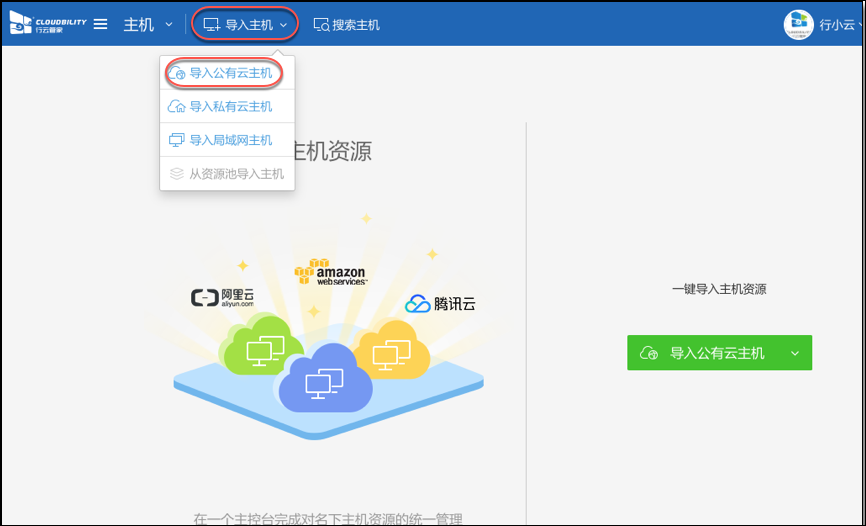Click the 腾讯云 logo
The width and height of the screenshot is (866, 526).
tap(440, 304)
